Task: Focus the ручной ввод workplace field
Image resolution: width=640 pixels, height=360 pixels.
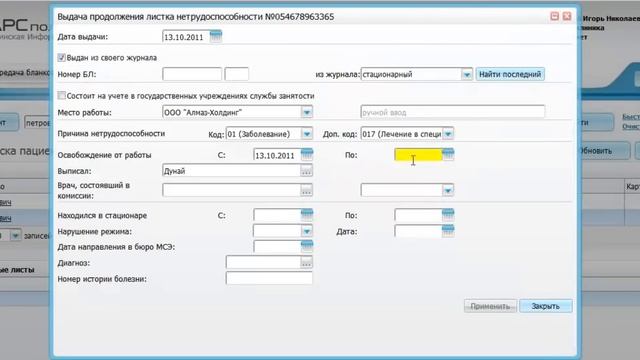Action: [x=453, y=112]
